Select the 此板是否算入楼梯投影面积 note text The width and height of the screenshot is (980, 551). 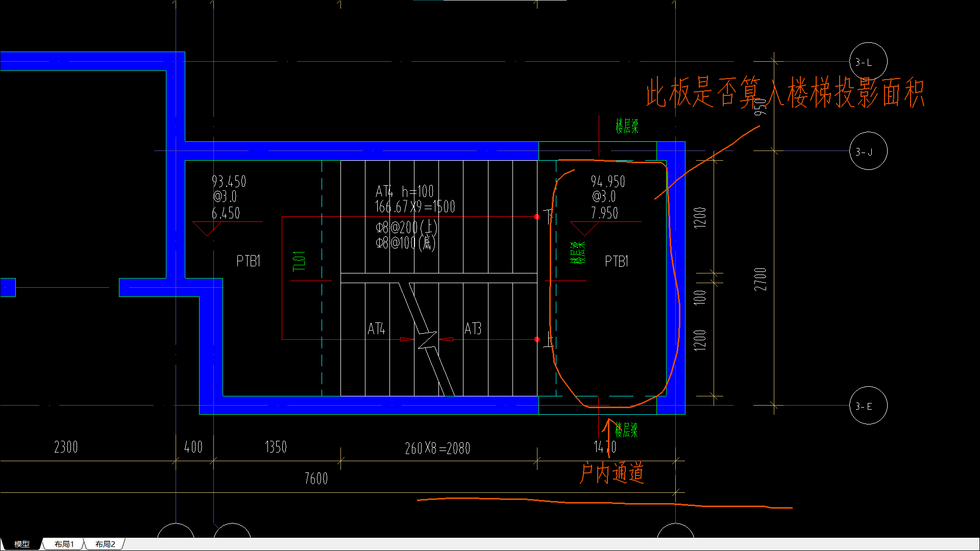(x=785, y=93)
